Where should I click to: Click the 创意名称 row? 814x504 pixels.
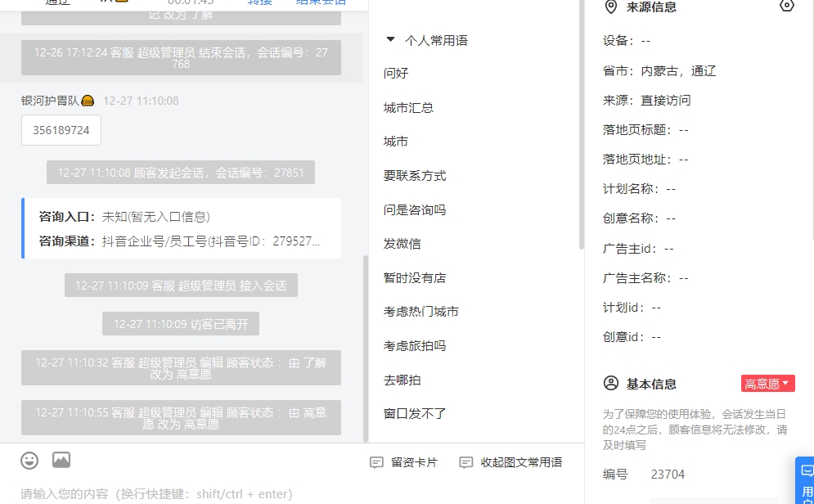[x=639, y=218]
